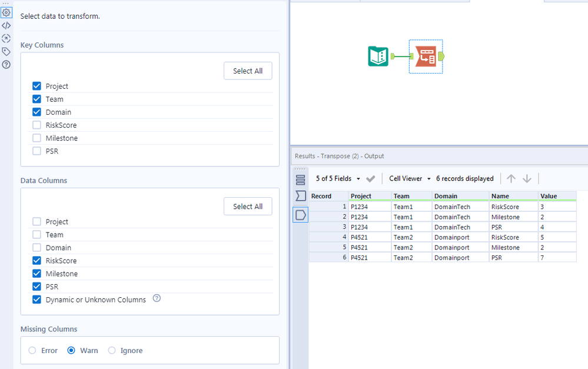Toggle Dynamic or Unknown Columns checkbox
Viewport: 588px width, 369px height.
click(36, 300)
